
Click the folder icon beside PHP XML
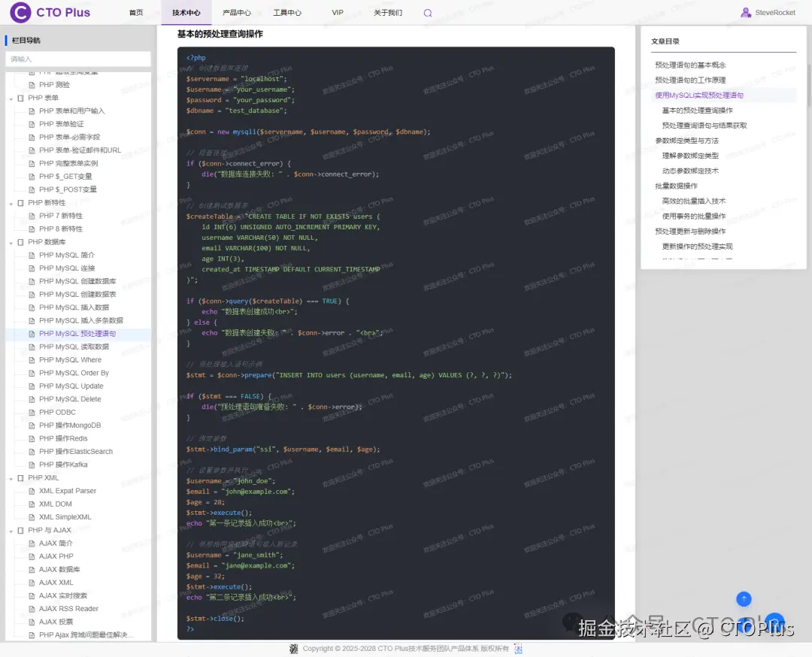point(21,478)
